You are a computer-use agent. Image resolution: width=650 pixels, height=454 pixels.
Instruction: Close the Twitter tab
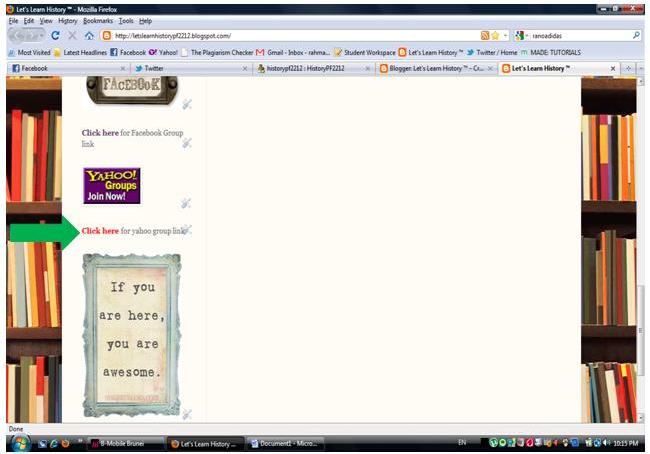coord(245,68)
